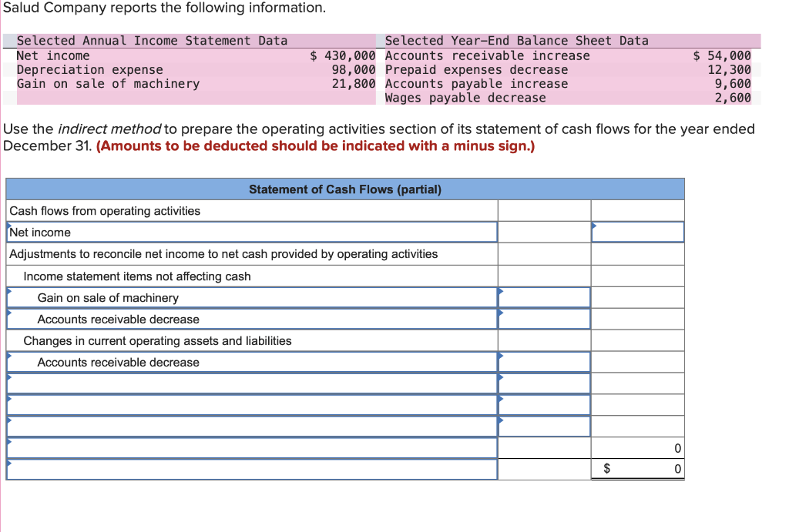Click 'Net income' in the pink data table
Screen dimensions: 789x532
pyautogui.click(x=53, y=55)
